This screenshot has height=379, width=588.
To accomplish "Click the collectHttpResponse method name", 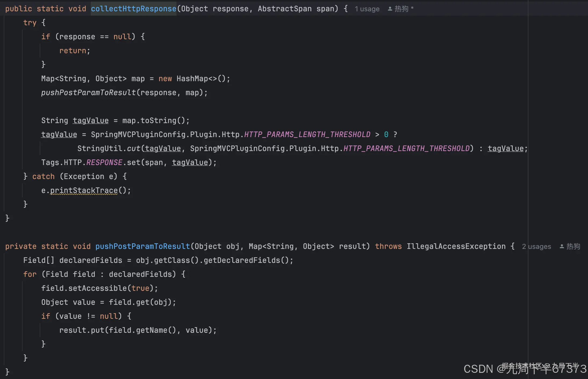I will point(133,9).
